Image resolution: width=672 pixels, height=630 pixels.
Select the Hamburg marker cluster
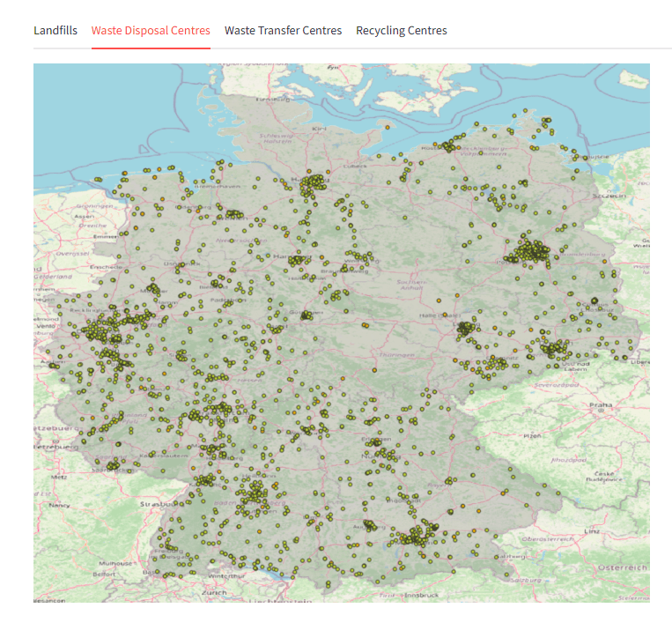coord(313,184)
